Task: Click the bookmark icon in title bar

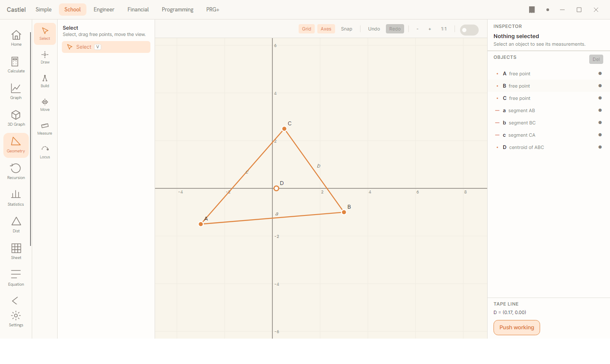Action: click(532, 10)
